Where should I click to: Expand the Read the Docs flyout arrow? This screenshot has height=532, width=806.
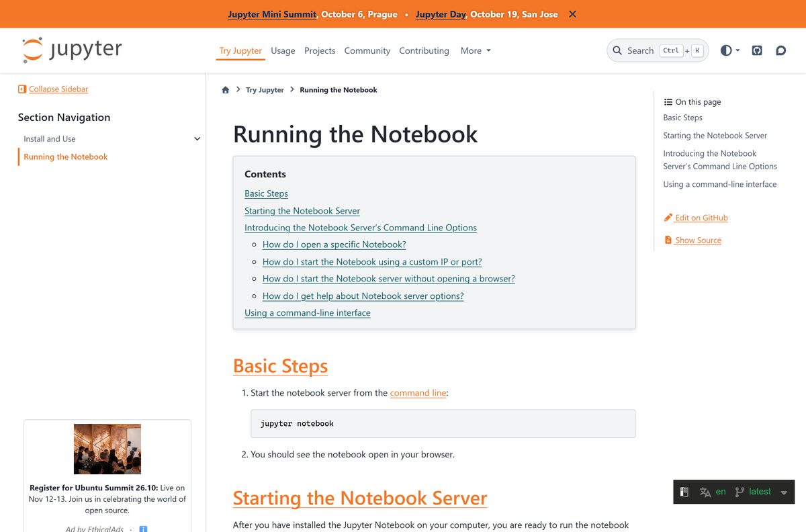(784, 492)
